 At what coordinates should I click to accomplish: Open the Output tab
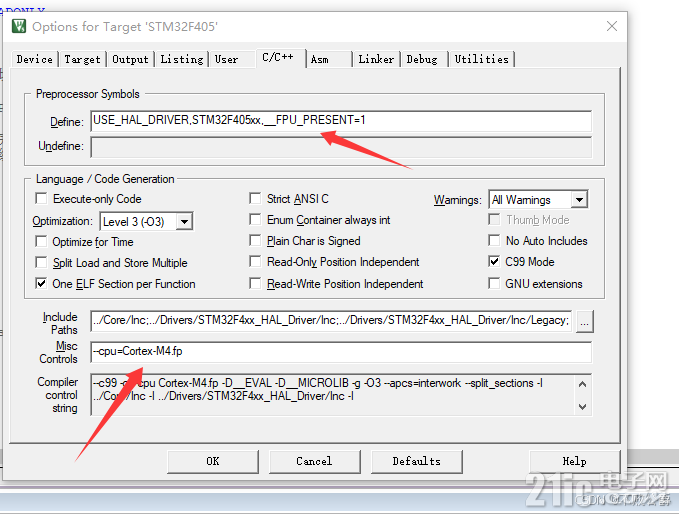click(x=130, y=59)
